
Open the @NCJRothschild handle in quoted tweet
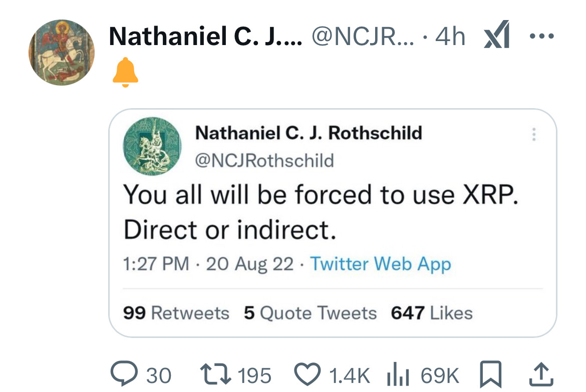point(264,160)
